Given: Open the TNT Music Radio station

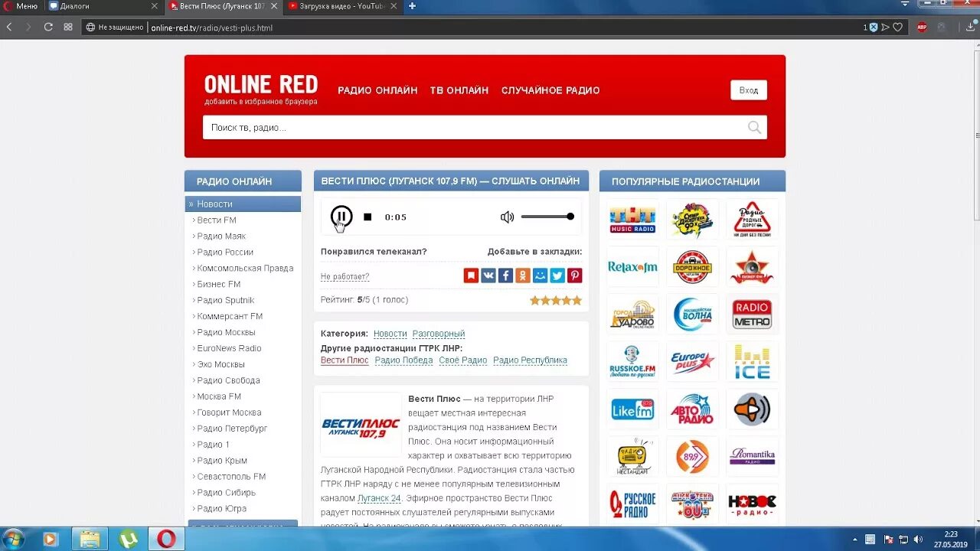Looking at the screenshot, I should pyautogui.click(x=632, y=220).
